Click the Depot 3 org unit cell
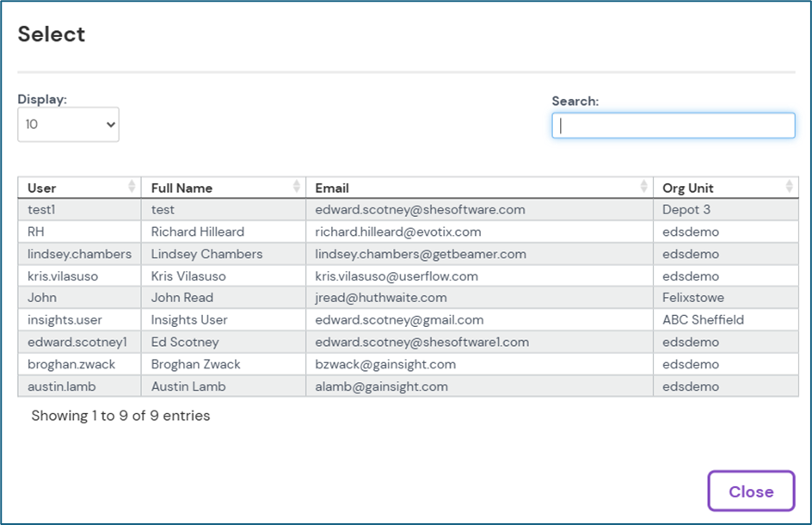Viewport: 812px width, 525px height. point(686,209)
